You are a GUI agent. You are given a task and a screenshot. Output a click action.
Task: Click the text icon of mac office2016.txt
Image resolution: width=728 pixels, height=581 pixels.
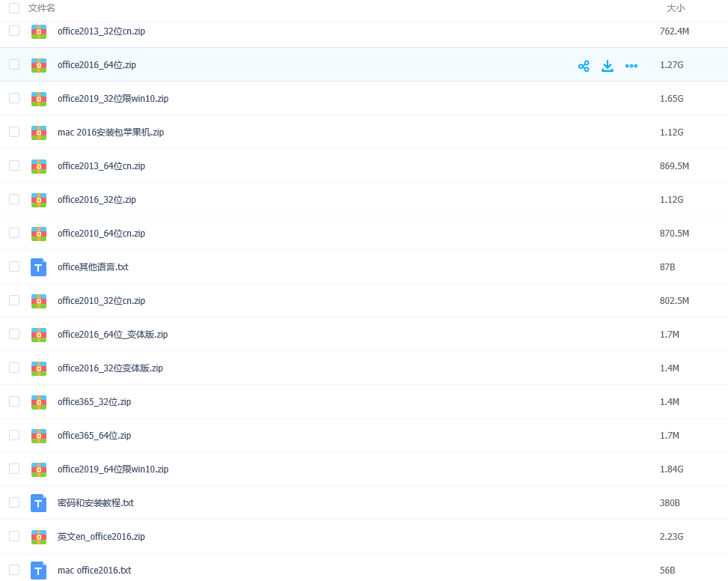click(39, 571)
